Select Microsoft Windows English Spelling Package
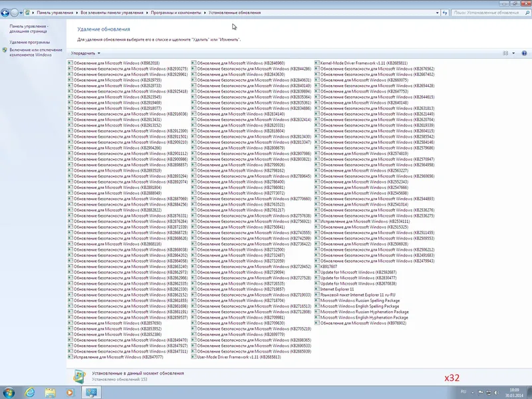This screenshot has height=399, width=532. click(360, 306)
